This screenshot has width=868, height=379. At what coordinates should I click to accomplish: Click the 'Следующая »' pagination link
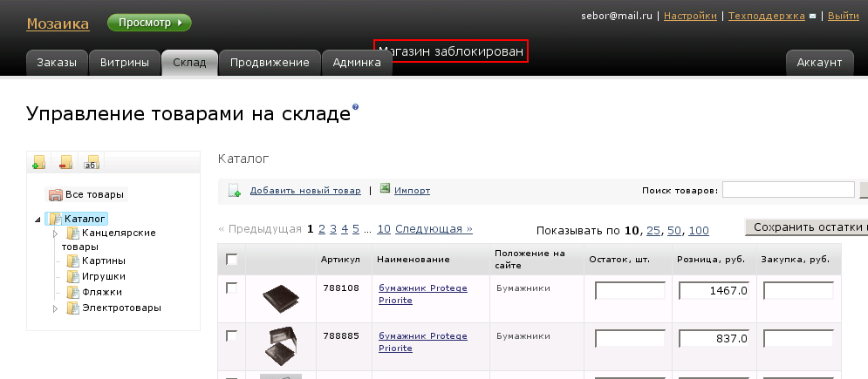tap(434, 229)
